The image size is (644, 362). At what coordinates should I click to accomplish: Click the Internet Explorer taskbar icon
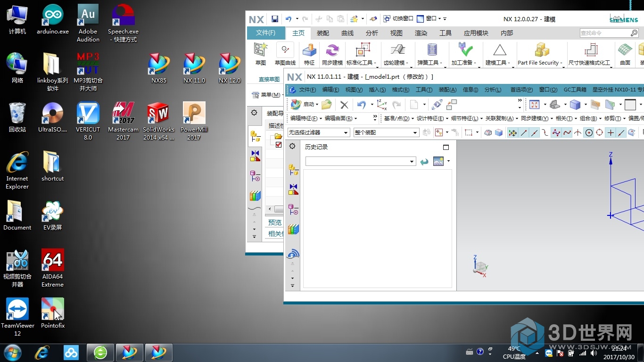point(42,353)
